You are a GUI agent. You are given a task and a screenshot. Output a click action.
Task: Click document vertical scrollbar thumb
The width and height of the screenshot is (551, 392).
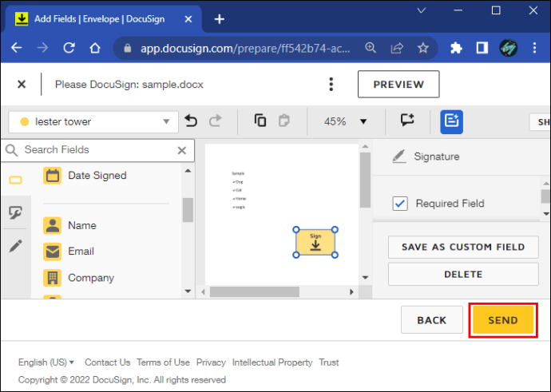click(366, 180)
